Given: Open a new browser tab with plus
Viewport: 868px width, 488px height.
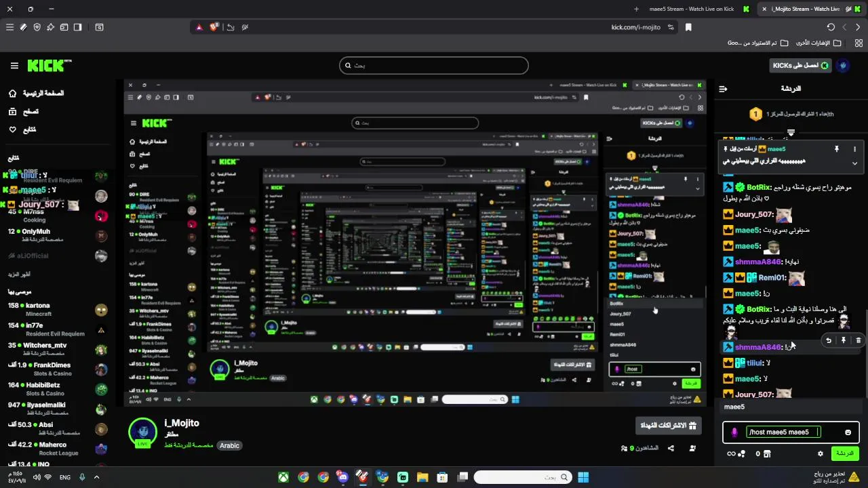Looking at the screenshot, I should click(636, 9).
